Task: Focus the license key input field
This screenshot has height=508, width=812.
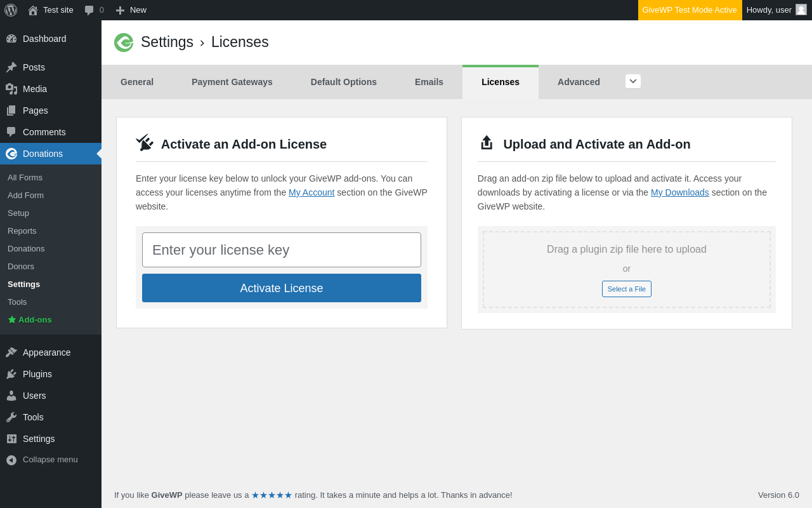Action: (282, 250)
